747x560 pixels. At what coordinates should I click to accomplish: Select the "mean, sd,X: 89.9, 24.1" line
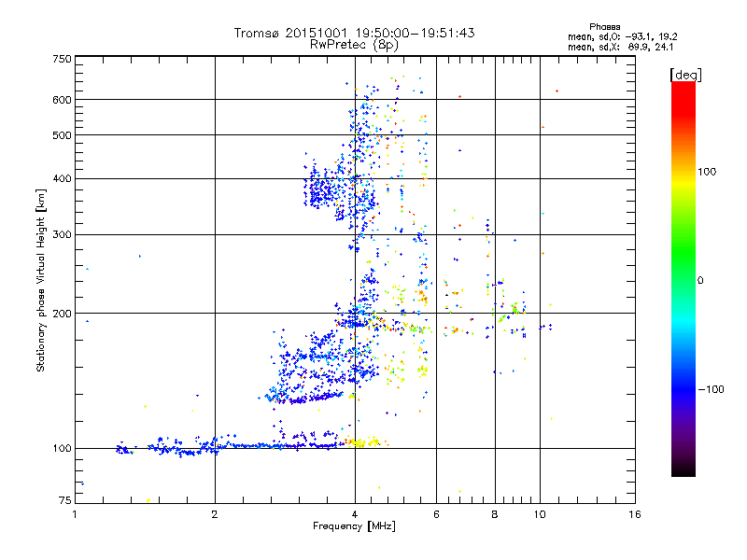[x=620, y=48]
